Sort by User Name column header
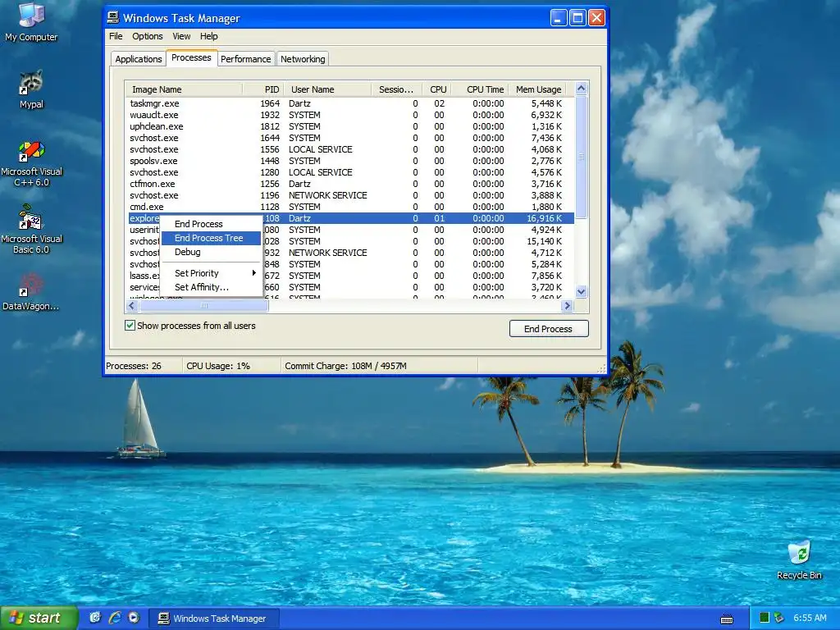This screenshot has height=630, width=840. (327, 89)
